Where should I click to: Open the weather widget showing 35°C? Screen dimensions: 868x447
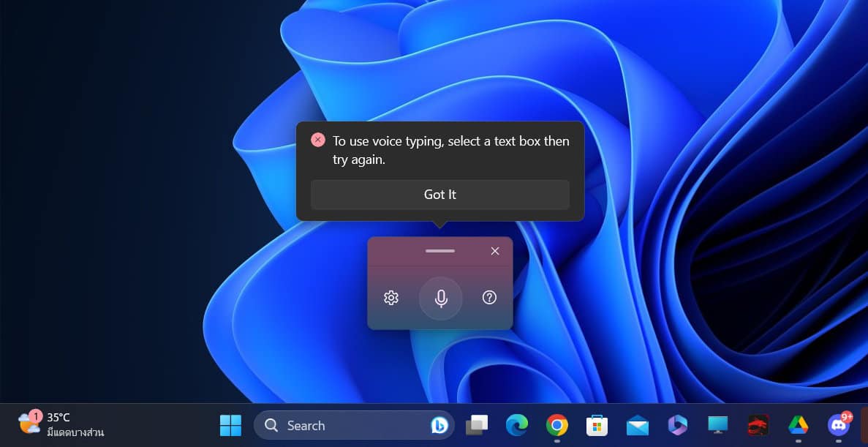61,425
